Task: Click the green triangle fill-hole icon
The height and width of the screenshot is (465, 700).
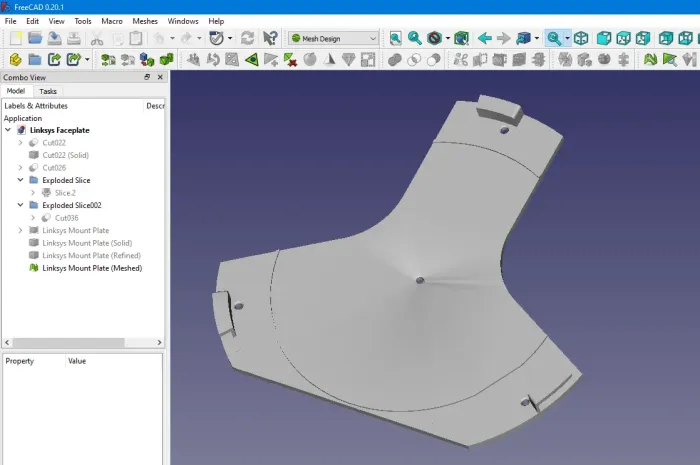Action: click(x=252, y=59)
